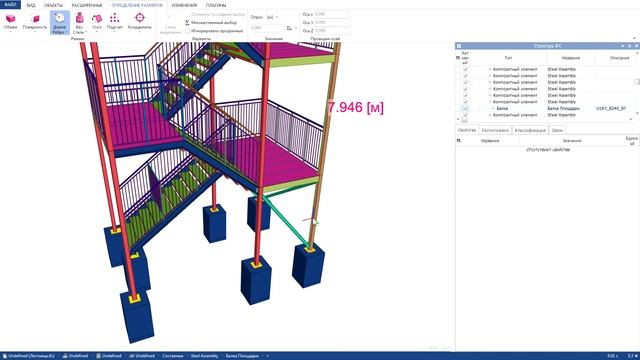Switch to the Плагины ribbon tab

tap(216, 5)
